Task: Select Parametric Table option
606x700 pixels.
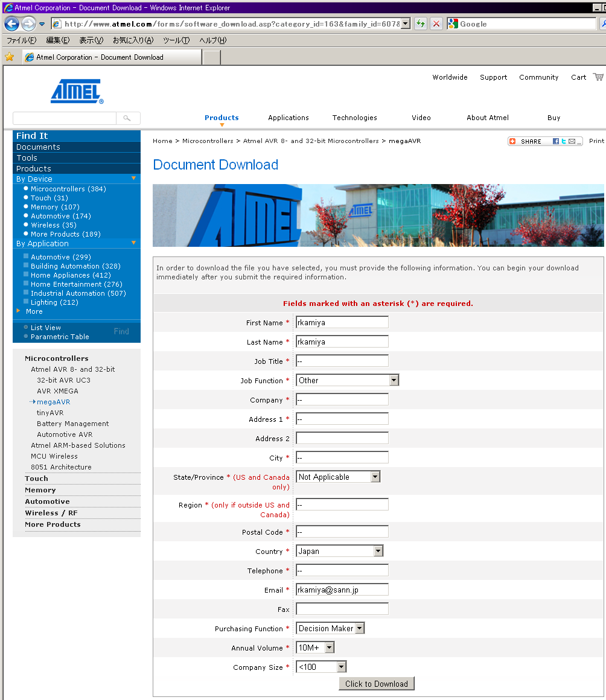Action: tap(60, 337)
